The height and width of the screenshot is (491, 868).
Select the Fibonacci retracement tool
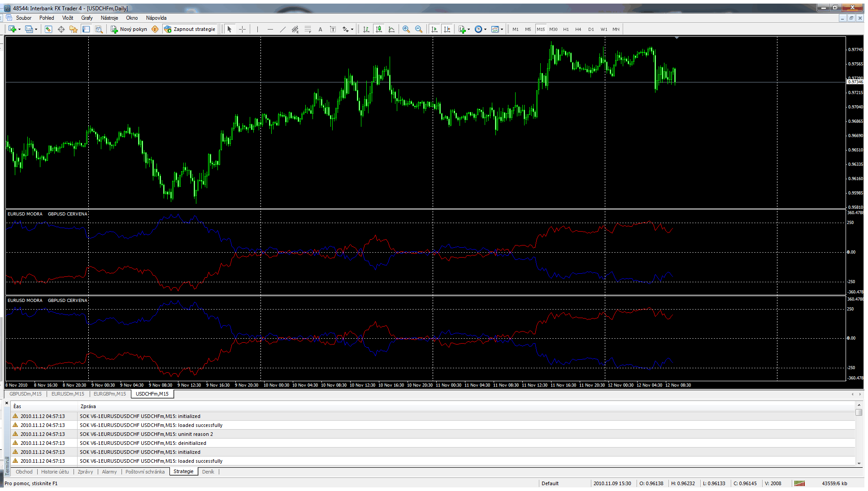pyautogui.click(x=308, y=29)
